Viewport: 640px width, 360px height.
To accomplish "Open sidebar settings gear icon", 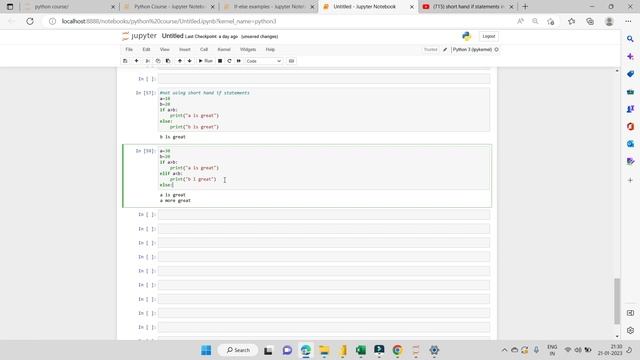I will pyautogui.click(x=630, y=331).
